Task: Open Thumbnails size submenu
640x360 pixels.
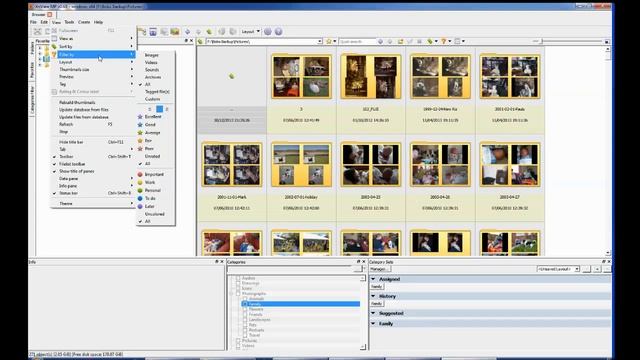Action: [x=93, y=69]
